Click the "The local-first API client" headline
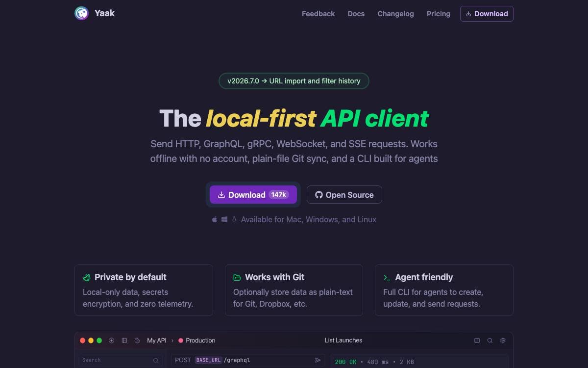This screenshot has width=588, height=368. (294, 118)
